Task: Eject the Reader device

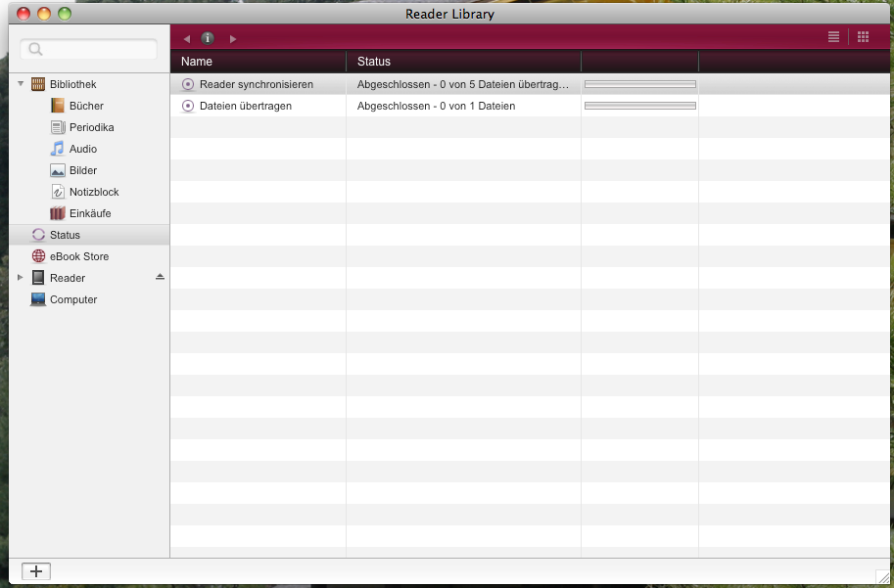Action: coord(160,278)
